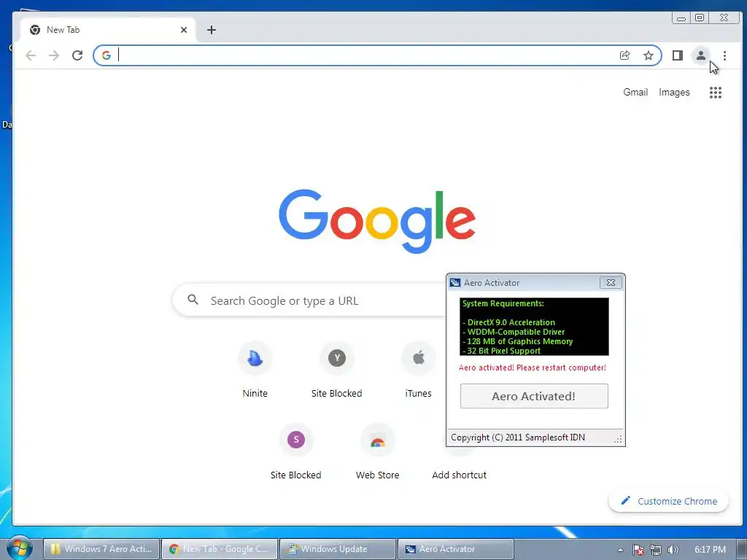Close the Aero Activator dialog
This screenshot has width=747, height=560.
[x=611, y=282]
